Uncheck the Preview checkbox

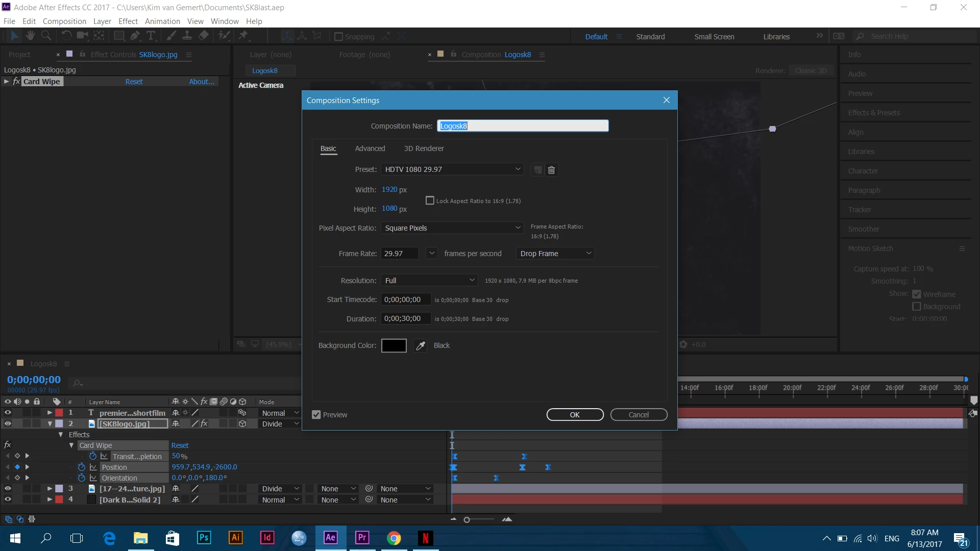pos(316,415)
